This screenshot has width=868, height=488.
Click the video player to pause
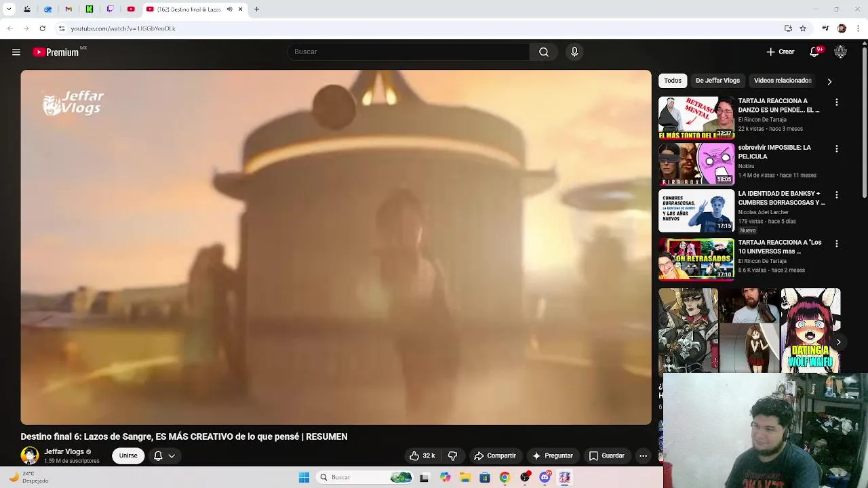[x=336, y=247]
